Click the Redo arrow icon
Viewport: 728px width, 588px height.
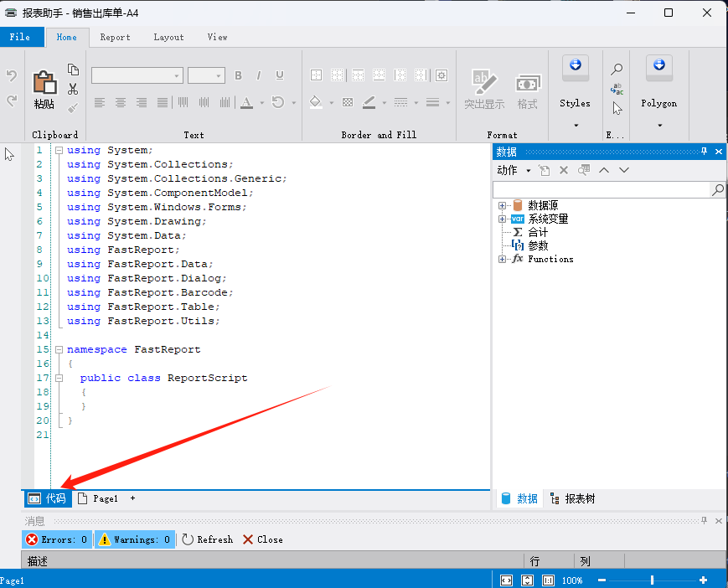coord(12,101)
